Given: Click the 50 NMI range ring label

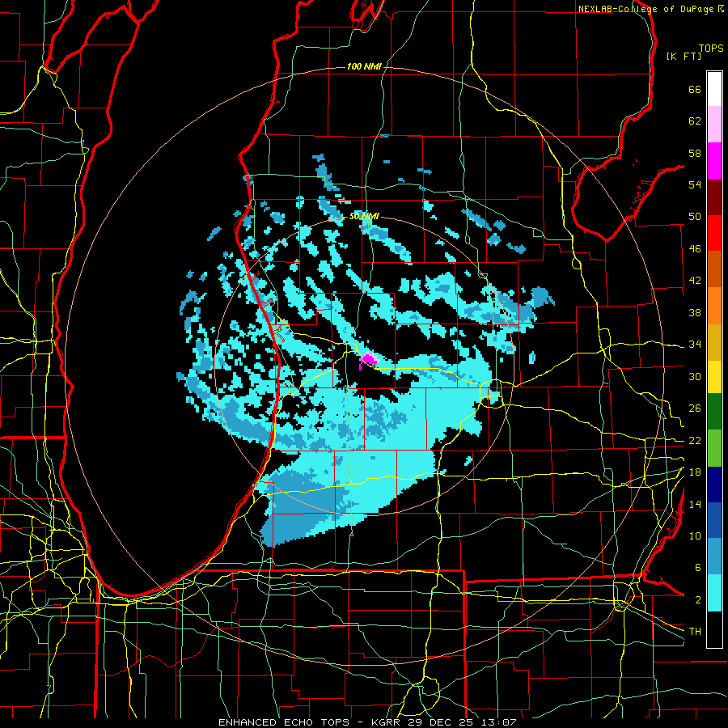Looking at the screenshot, I should click(364, 216).
